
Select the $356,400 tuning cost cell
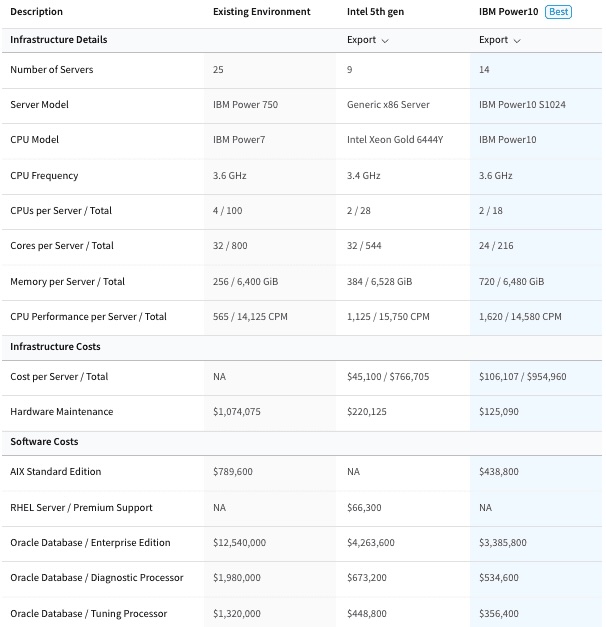(498, 613)
